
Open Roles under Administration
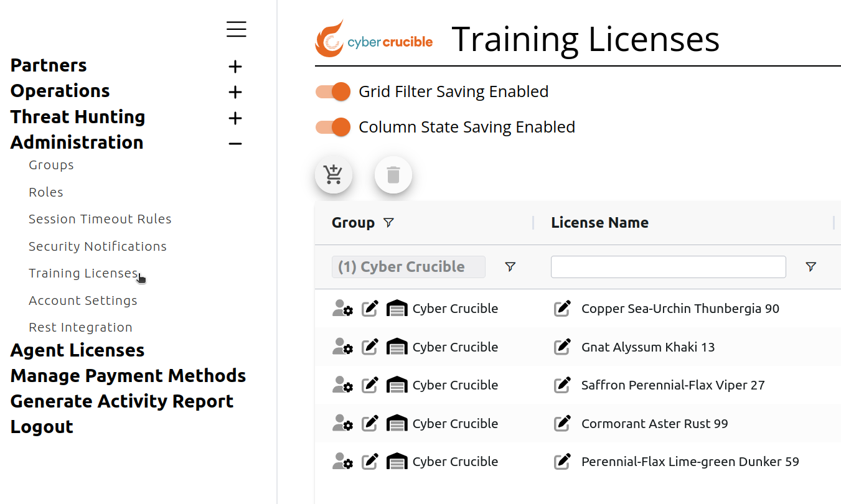46,192
